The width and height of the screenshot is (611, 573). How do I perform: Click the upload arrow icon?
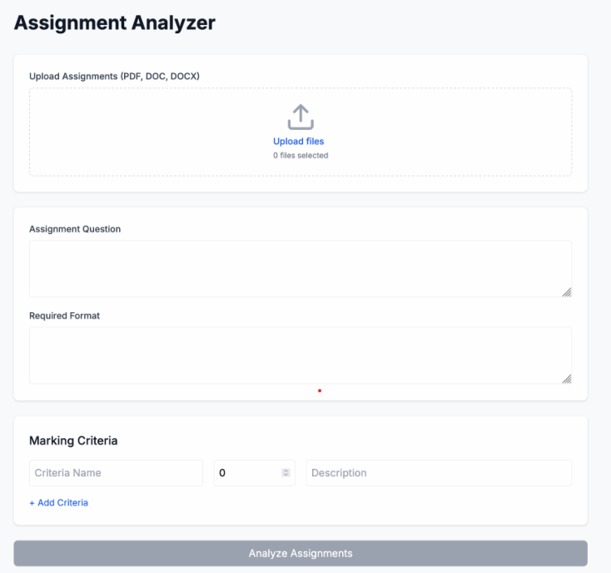point(300,117)
